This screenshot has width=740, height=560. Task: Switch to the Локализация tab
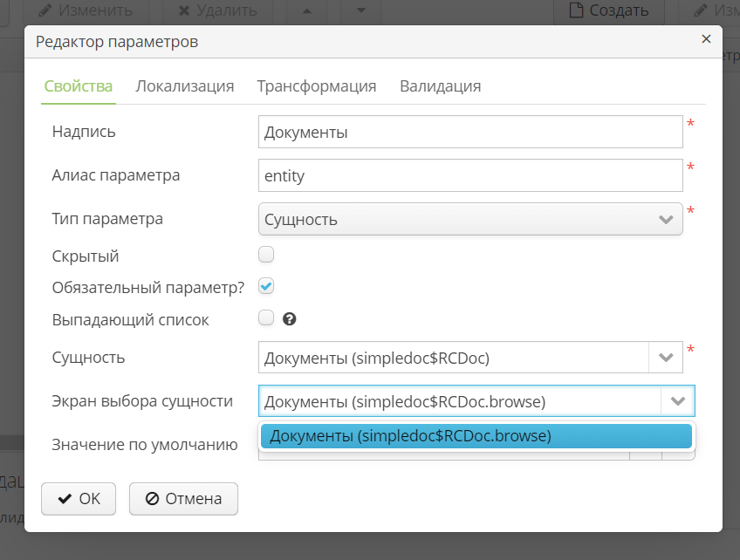click(x=184, y=86)
